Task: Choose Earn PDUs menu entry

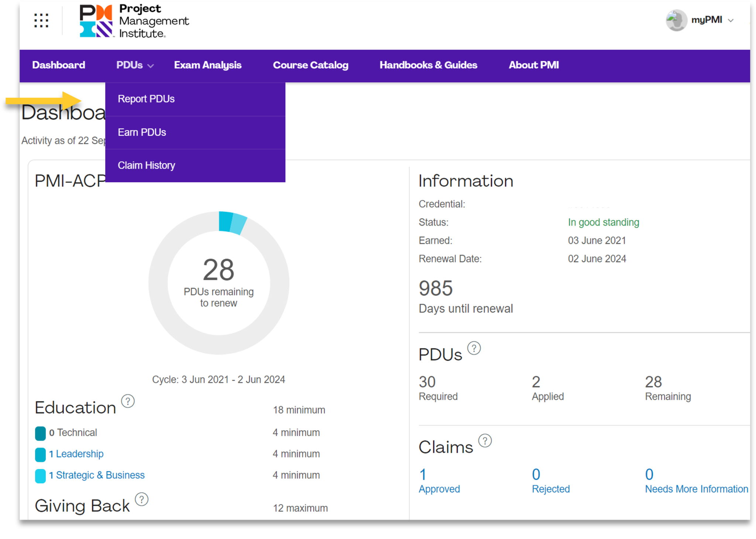Action: tap(142, 132)
